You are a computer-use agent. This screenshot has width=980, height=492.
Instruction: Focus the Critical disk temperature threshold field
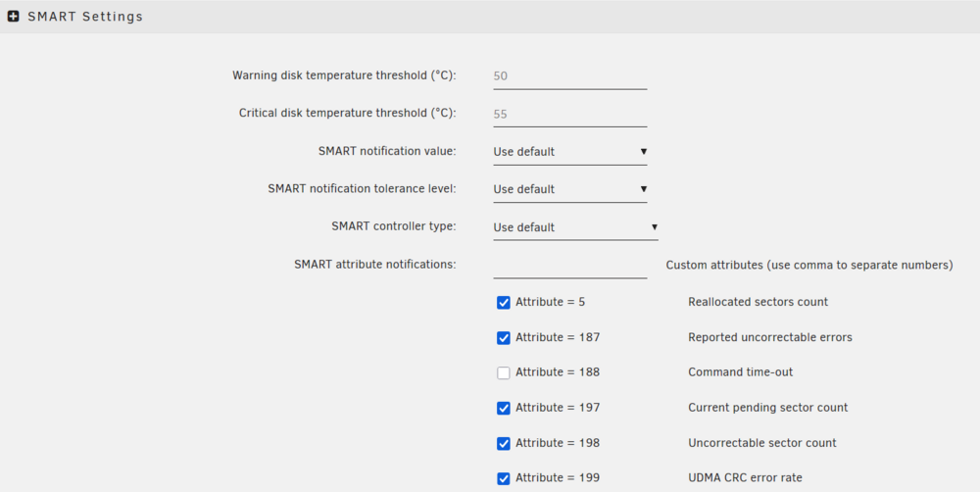tap(570, 115)
